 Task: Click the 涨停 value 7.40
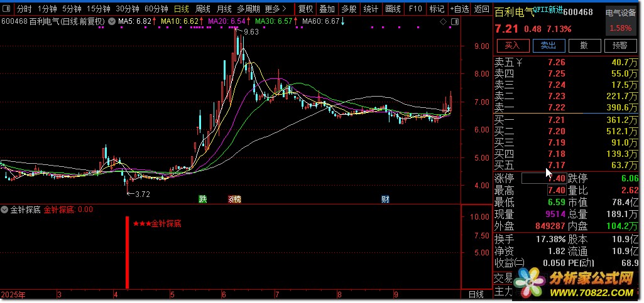pos(556,178)
